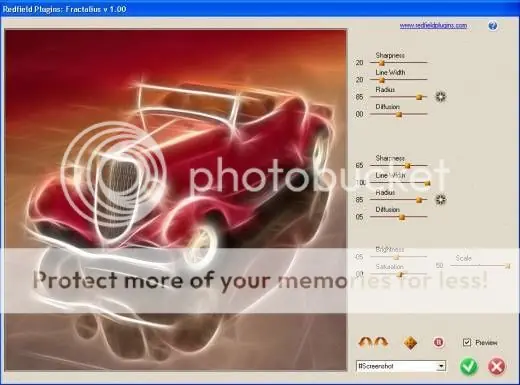Click the Diffusion slider set to 00
The width and height of the screenshot is (520, 385).
399,114
